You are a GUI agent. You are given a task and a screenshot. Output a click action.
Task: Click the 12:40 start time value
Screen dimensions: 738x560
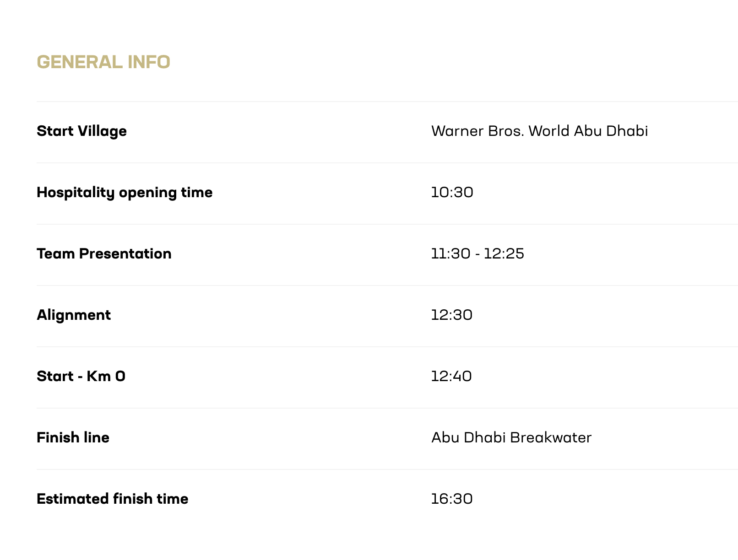coord(451,376)
